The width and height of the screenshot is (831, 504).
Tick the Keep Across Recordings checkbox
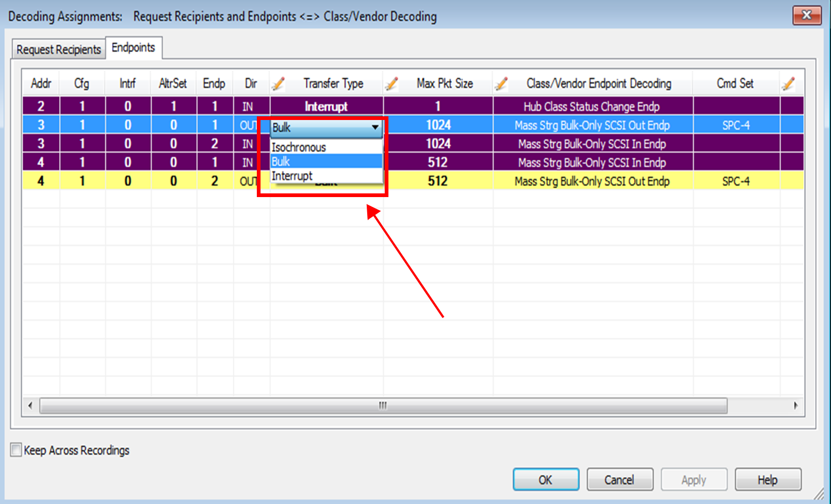16,450
